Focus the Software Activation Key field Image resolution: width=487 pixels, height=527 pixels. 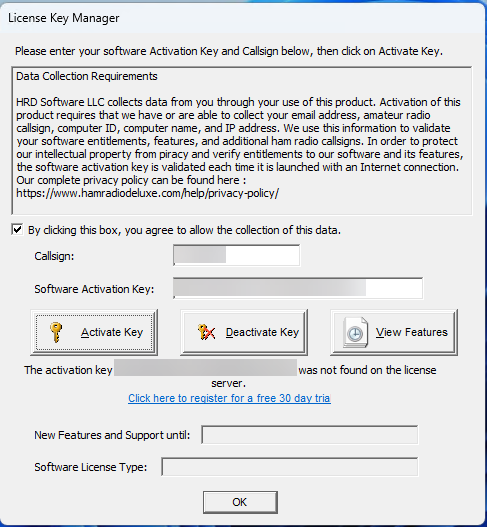coord(298,288)
